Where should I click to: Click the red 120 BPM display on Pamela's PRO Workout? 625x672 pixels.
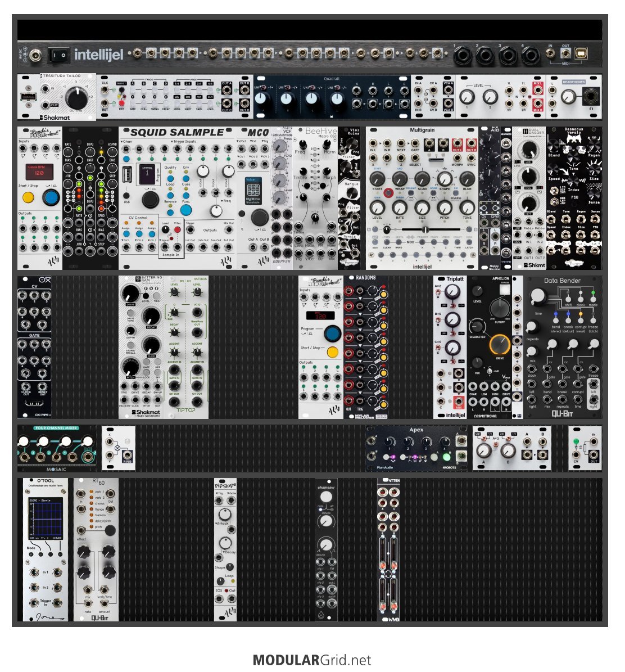[x=39, y=172]
